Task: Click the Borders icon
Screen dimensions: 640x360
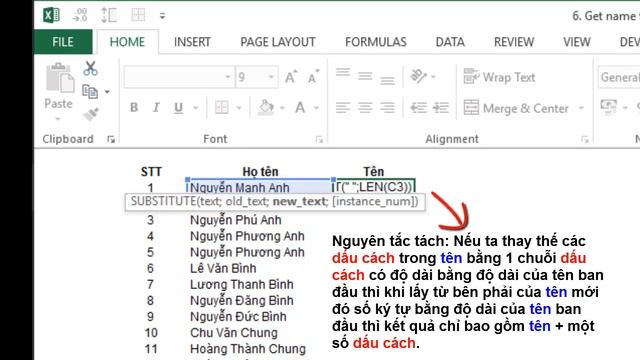Action: [222, 108]
